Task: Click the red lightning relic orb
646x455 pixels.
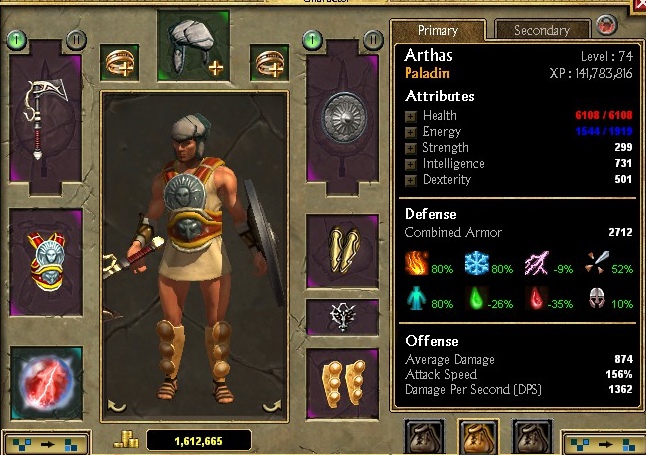Action: (x=46, y=383)
